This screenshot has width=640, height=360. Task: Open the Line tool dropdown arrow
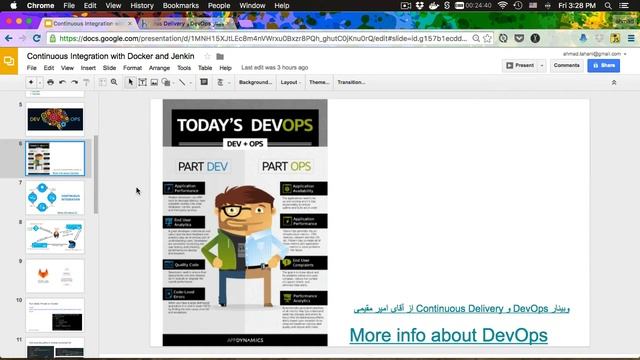(x=190, y=83)
